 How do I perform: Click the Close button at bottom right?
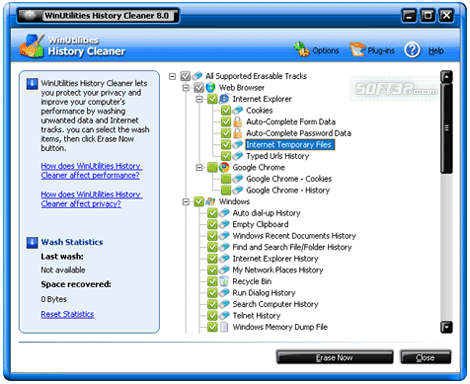coord(426,357)
